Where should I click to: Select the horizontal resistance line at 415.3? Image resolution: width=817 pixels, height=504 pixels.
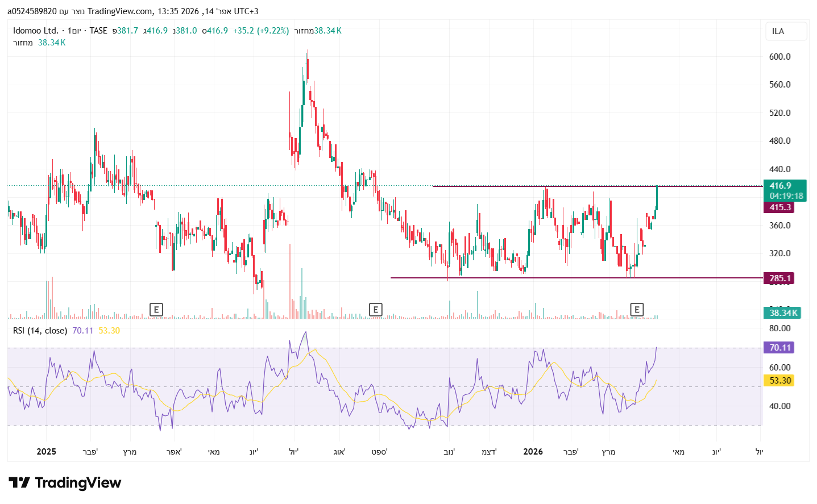tap(597, 186)
